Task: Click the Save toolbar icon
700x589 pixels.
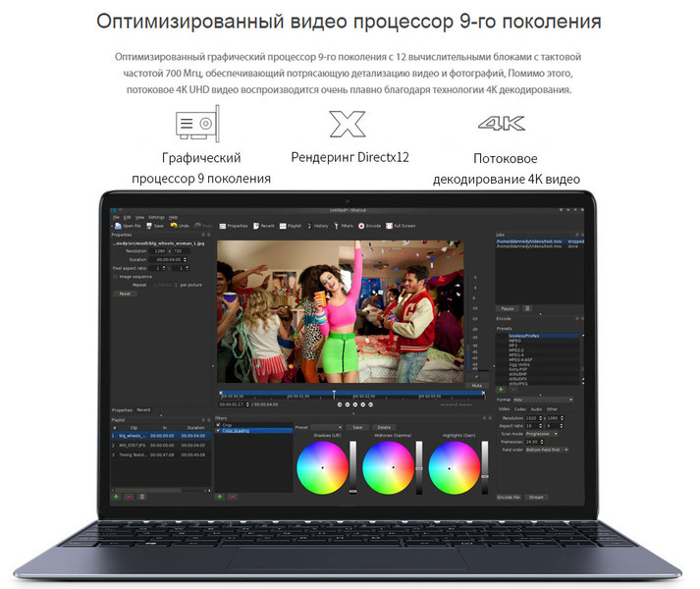Action: pyautogui.click(x=149, y=226)
